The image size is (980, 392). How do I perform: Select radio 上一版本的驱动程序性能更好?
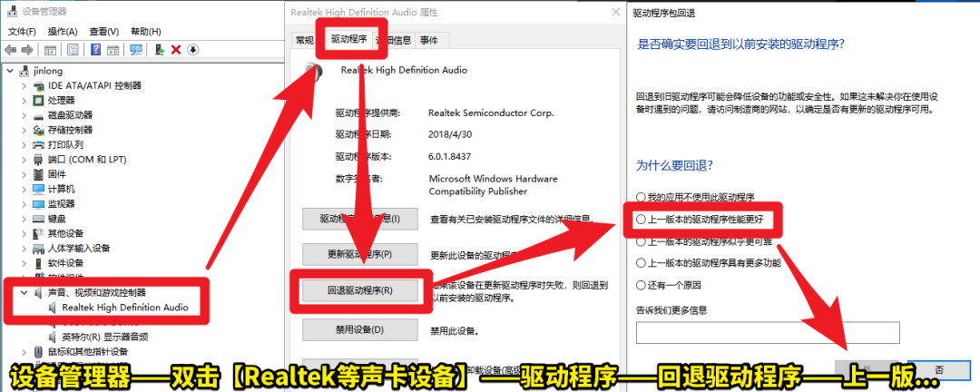tap(641, 220)
